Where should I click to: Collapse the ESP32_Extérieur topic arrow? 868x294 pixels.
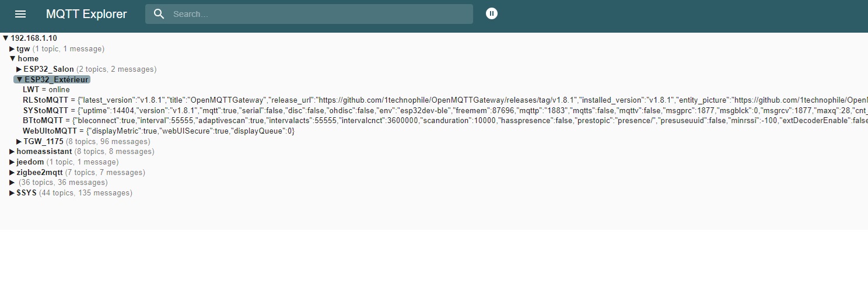click(19, 79)
